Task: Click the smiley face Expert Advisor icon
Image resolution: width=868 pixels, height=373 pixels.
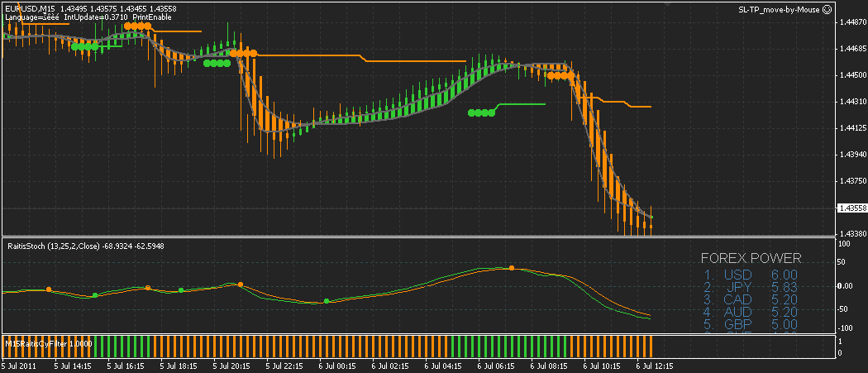Action: 827,9
